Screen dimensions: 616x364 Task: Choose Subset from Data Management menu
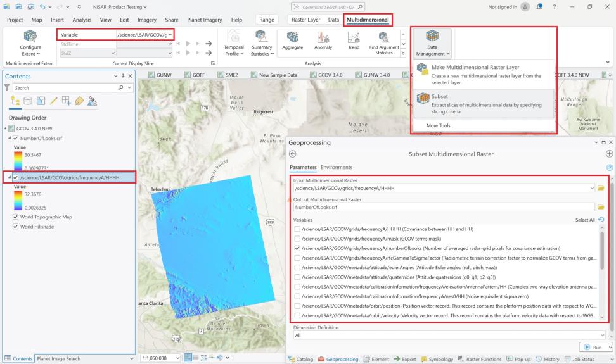point(484,104)
